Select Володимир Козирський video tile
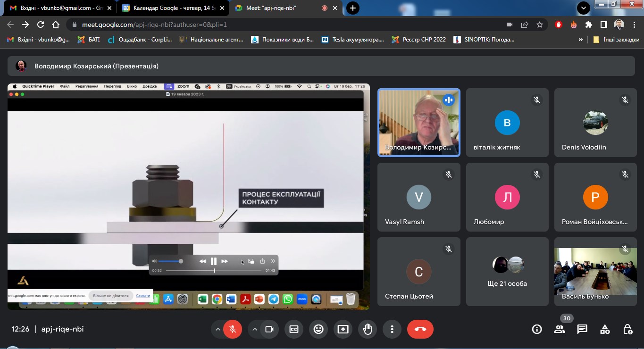644x349 pixels. coord(419,122)
